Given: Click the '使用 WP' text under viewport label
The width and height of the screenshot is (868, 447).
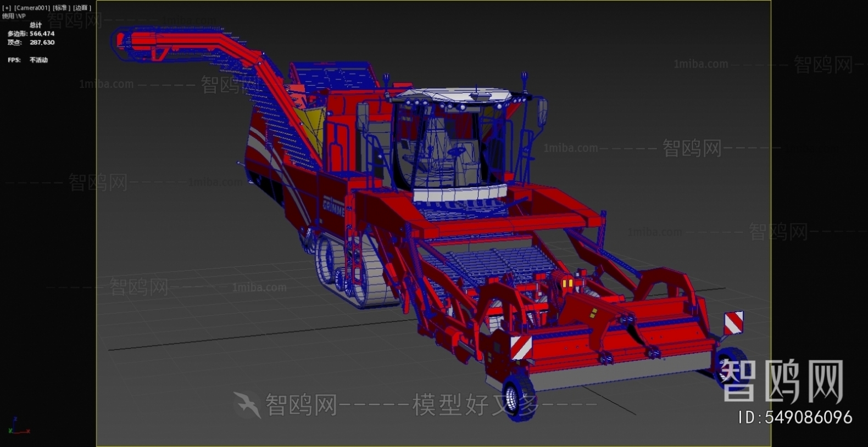Looking at the screenshot, I should tap(14, 16).
